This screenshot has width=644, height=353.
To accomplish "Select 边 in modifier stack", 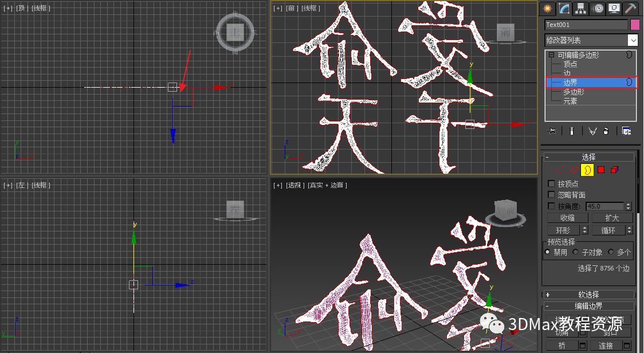I will 567,73.
